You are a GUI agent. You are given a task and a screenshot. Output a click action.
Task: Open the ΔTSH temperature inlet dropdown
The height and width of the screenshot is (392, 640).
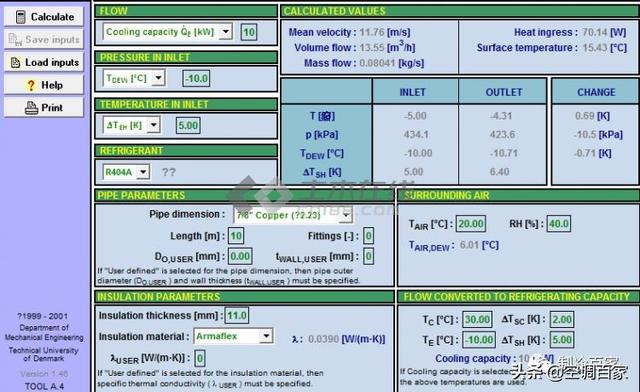click(x=153, y=125)
